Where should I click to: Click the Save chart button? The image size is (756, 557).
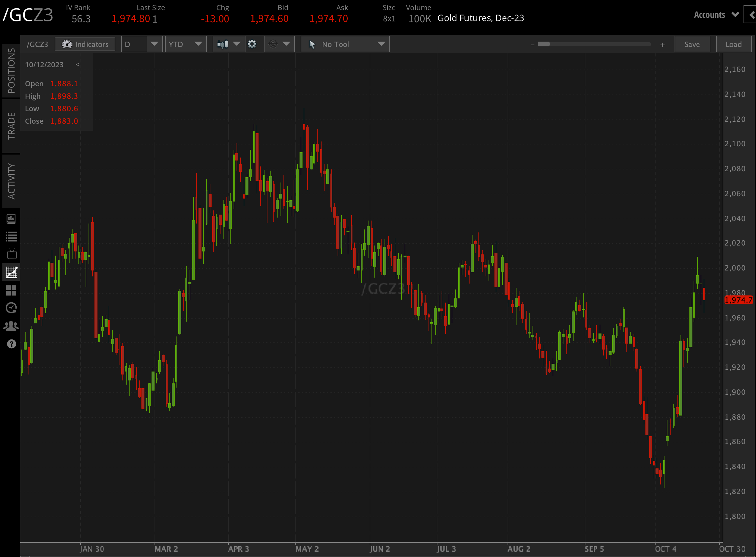coord(692,44)
